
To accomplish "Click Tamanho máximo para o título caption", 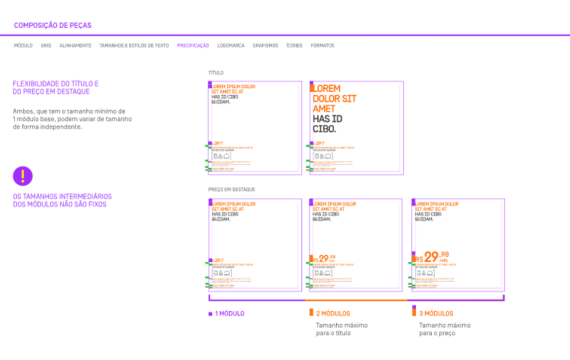I will (x=342, y=329).
